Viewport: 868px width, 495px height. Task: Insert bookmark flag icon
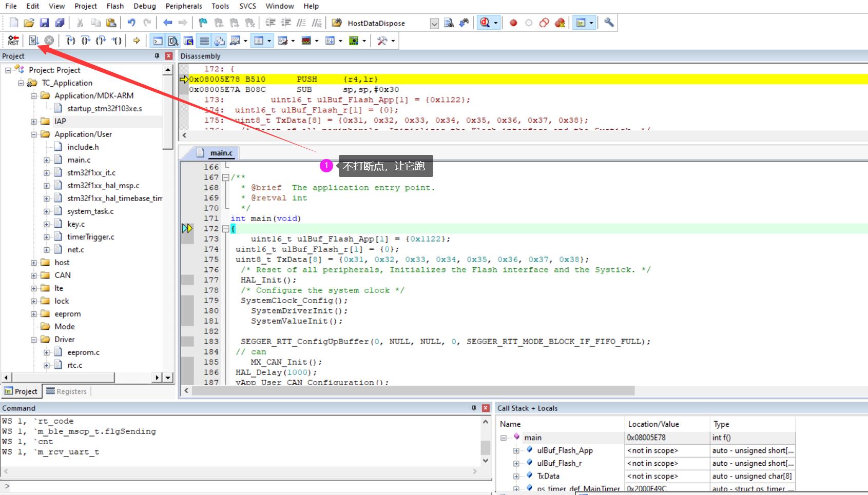[x=203, y=23]
